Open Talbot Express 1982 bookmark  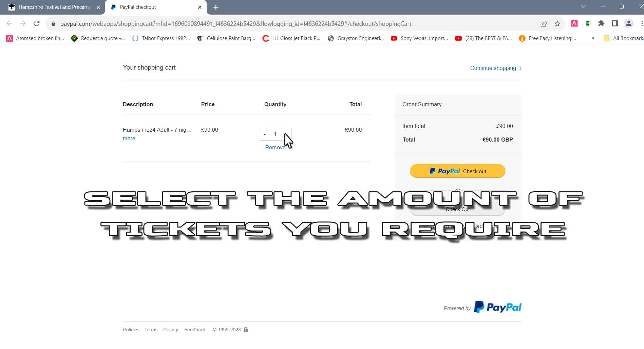pos(161,38)
